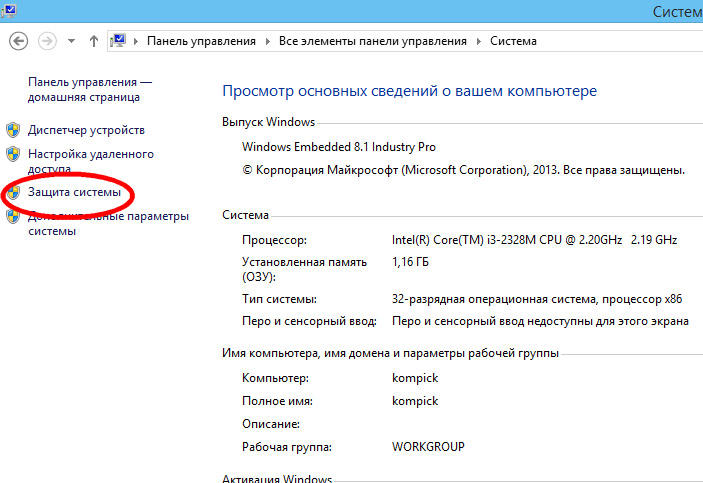
Task: Click shield icon next to Диспетчер устройств
Action: pyautogui.click(x=13, y=130)
